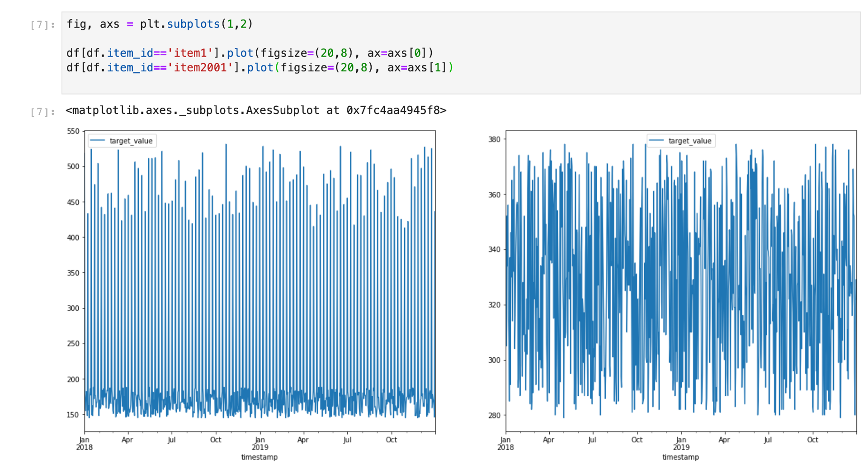Click the 280 tick label on right chart
This screenshot has height=474, width=868.
click(494, 415)
